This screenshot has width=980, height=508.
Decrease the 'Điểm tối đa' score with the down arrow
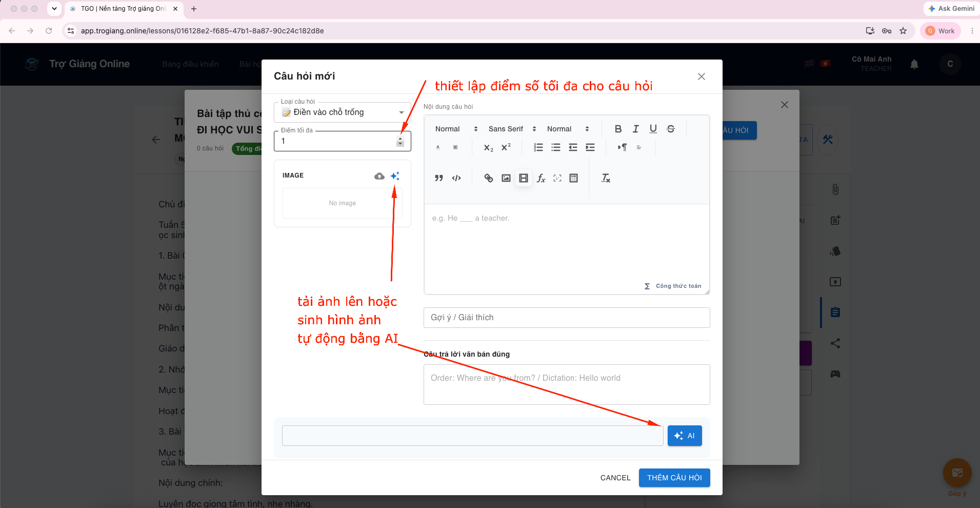[401, 144]
